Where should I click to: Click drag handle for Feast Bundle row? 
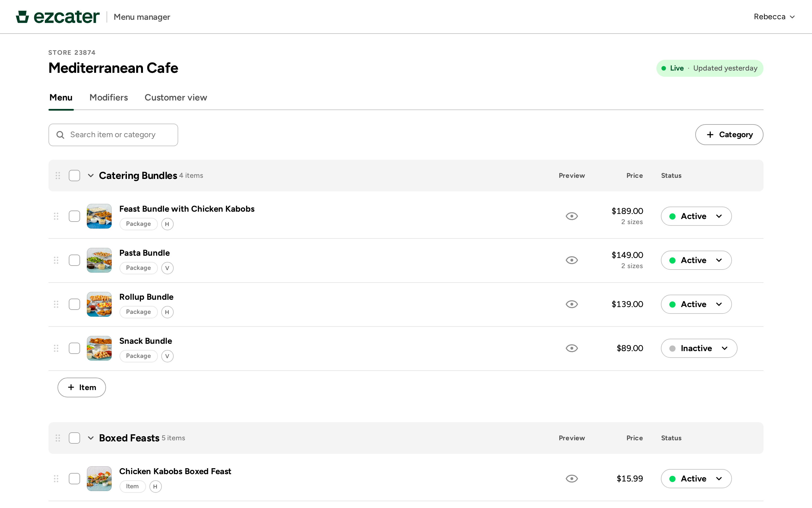coord(56,216)
